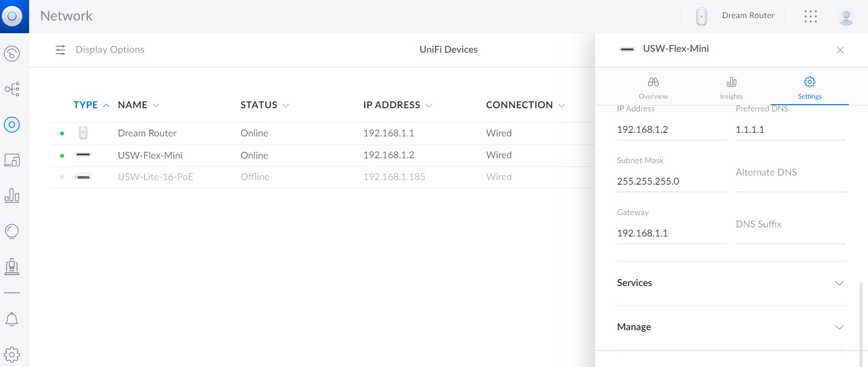Switch to the Insights tab in panel

pyautogui.click(x=731, y=88)
